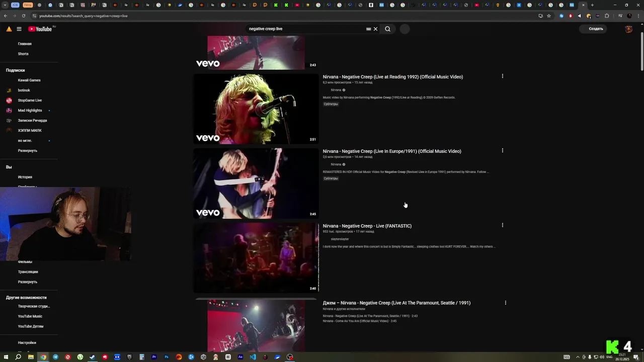Open ХЭППИ МИЛК channel
This screenshot has width=644, height=362.
[x=30, y=130]
